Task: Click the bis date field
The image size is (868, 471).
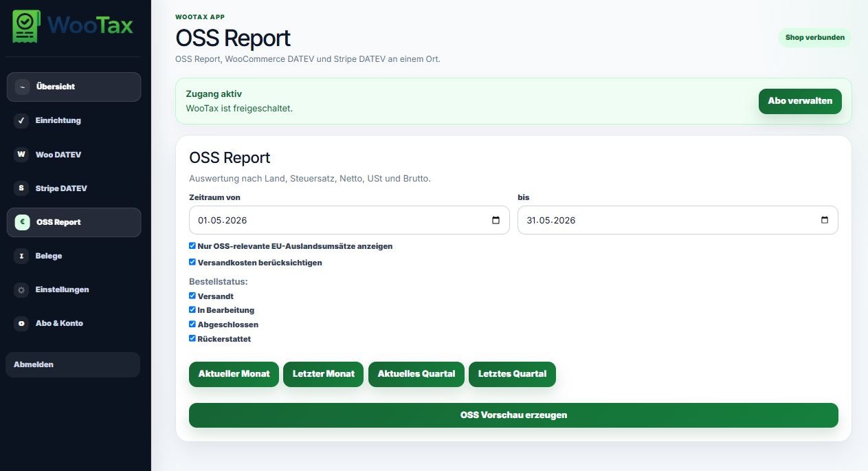Action: 678,221
